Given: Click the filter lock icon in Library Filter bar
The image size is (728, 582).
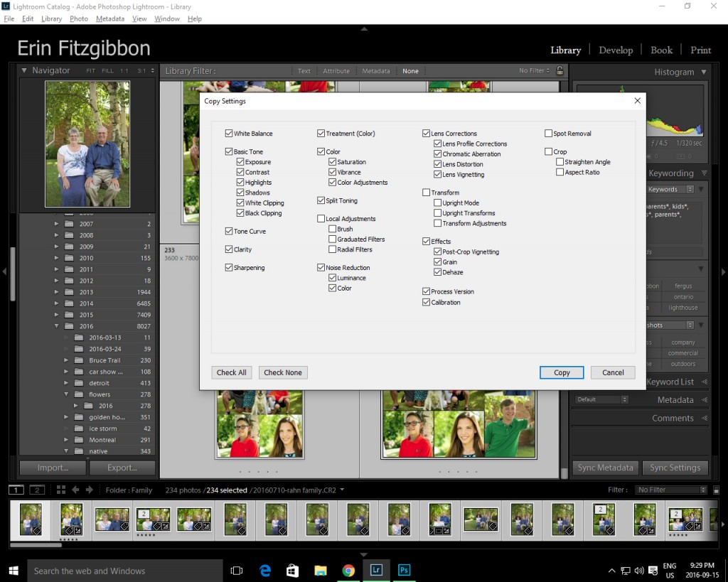Looking at the screenshot, I should tap(560, 70).
